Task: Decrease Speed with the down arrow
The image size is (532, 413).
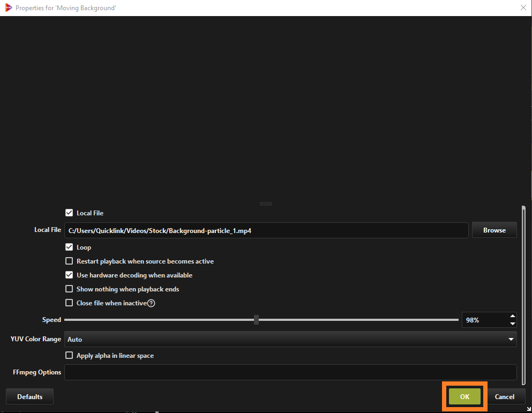Action: click(x=513, y=324)
